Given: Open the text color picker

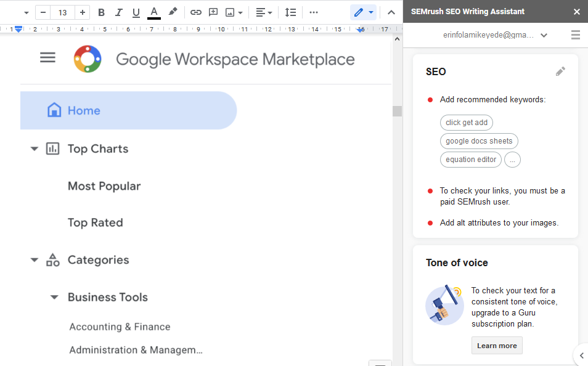Looking at the screenshot, I should coord(154,12).
